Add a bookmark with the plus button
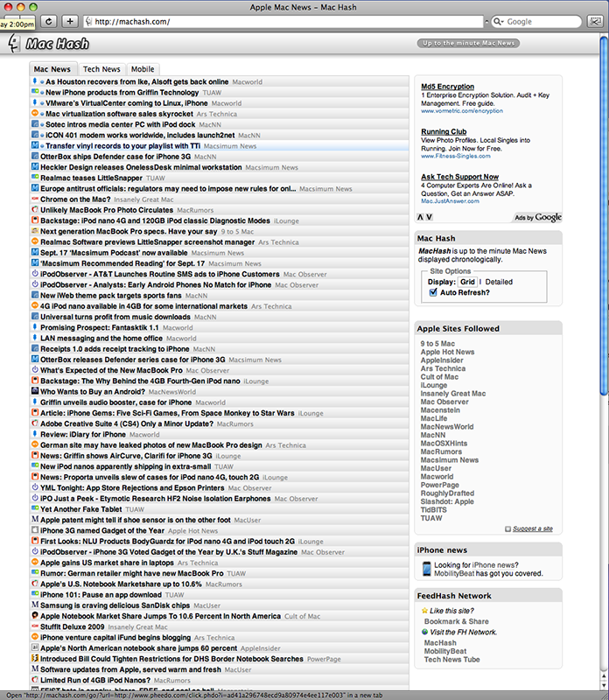Viewport: 609px width, 700px height. tap(70, 21)
